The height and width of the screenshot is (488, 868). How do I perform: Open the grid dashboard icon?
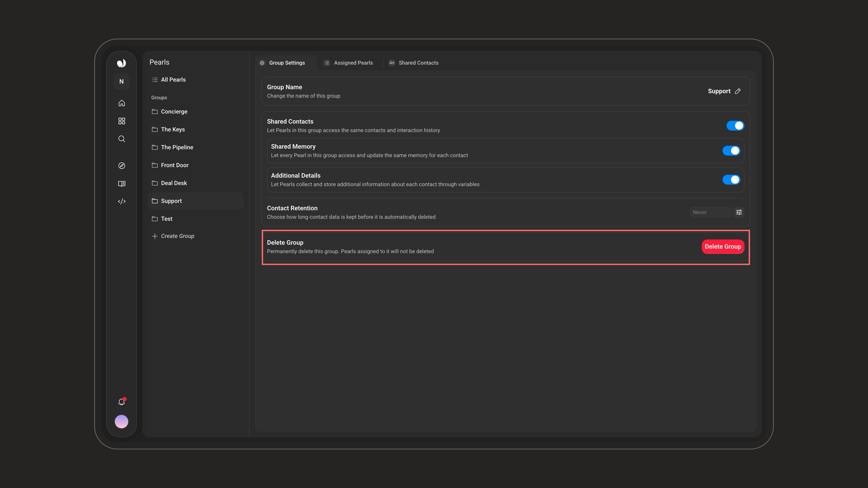tap(122, 121)
